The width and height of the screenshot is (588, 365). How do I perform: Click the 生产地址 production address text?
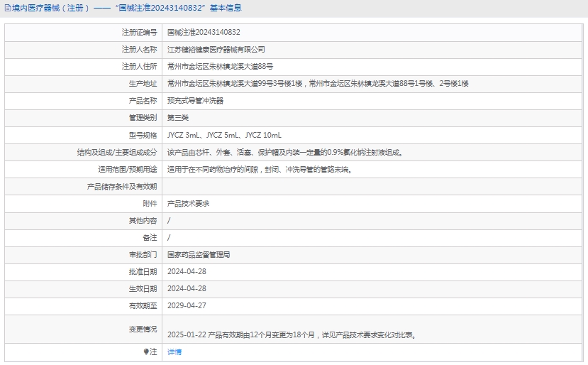(318, 84)
